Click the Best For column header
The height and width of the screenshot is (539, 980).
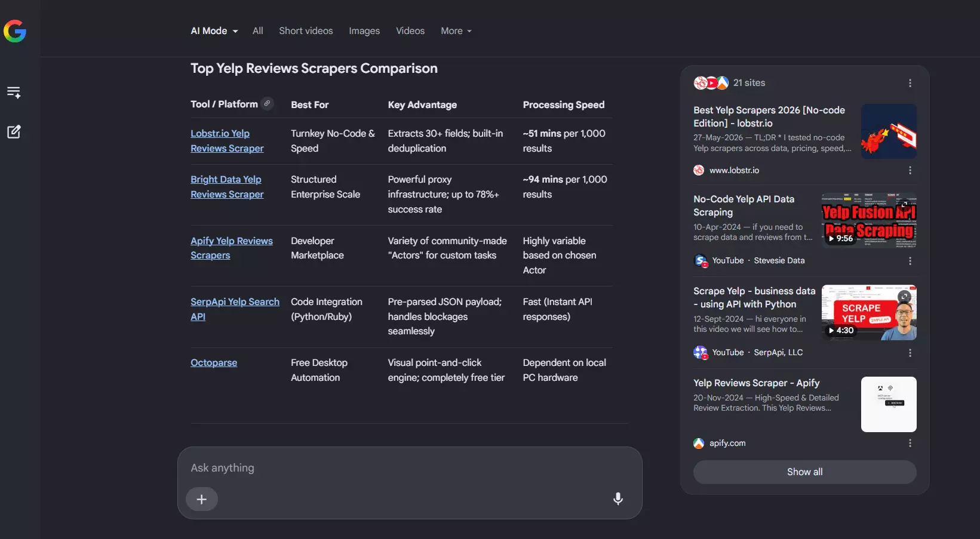(x=310, y=105)
